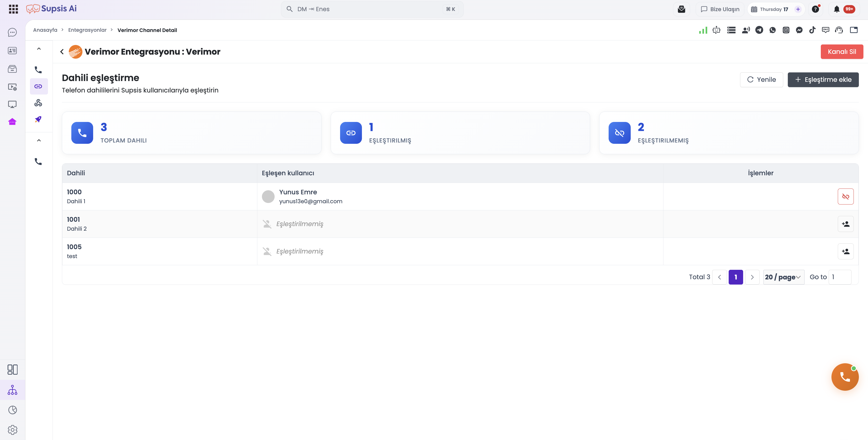The width and height of the screenshot is (868, 440).
Task: Click the Kanalı Sil button
Action: (x=842, y=52)
